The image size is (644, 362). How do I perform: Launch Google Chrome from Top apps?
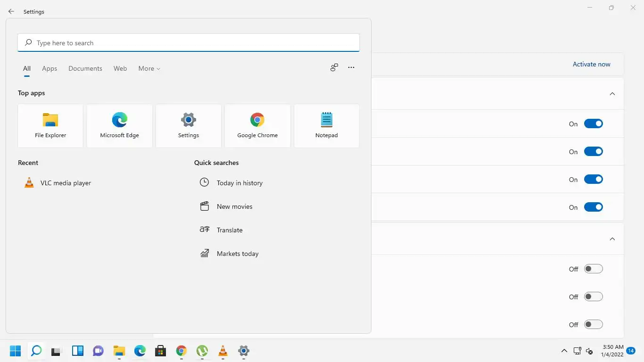pos(257,126)
